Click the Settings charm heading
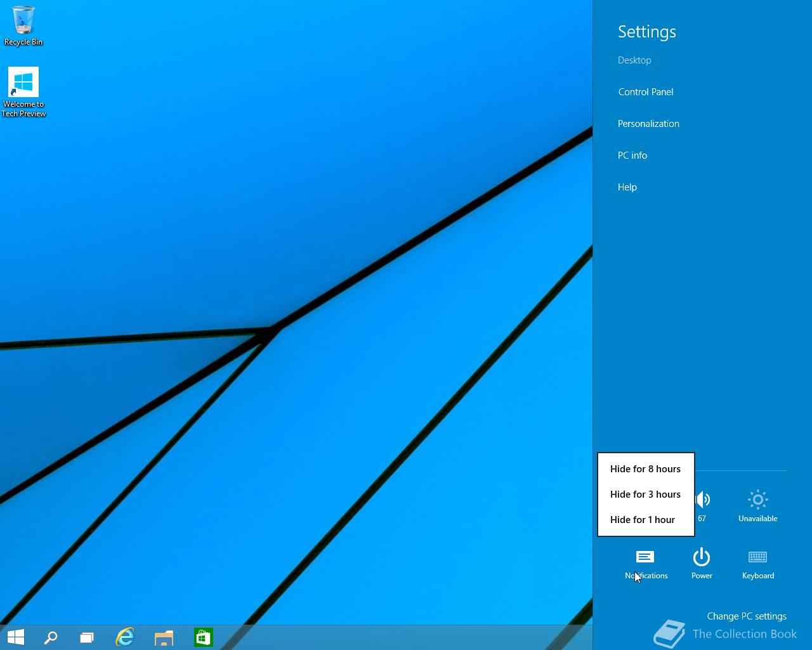Screen dimensions: 812x650 click(647, 32)
